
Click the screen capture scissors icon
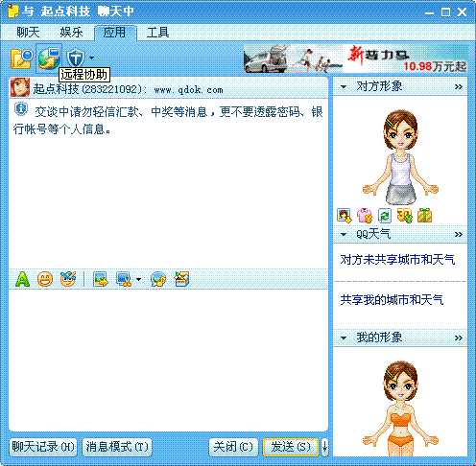[x=124, y=279]
